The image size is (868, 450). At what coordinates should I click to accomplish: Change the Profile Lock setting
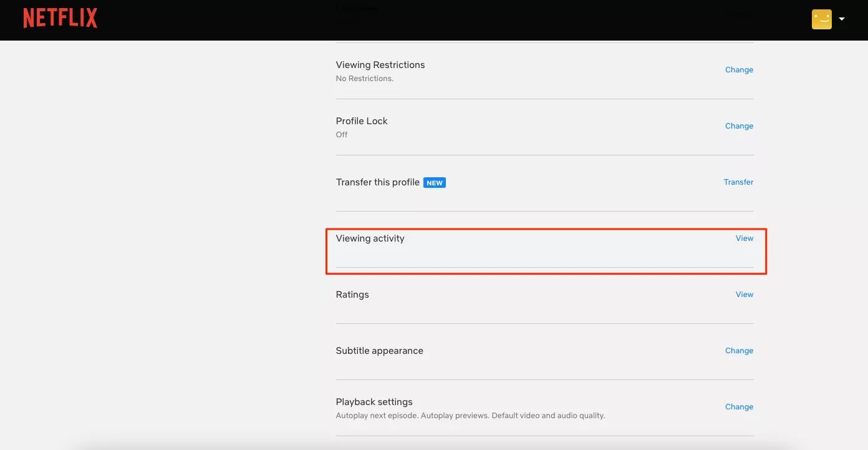coord(739,126)
